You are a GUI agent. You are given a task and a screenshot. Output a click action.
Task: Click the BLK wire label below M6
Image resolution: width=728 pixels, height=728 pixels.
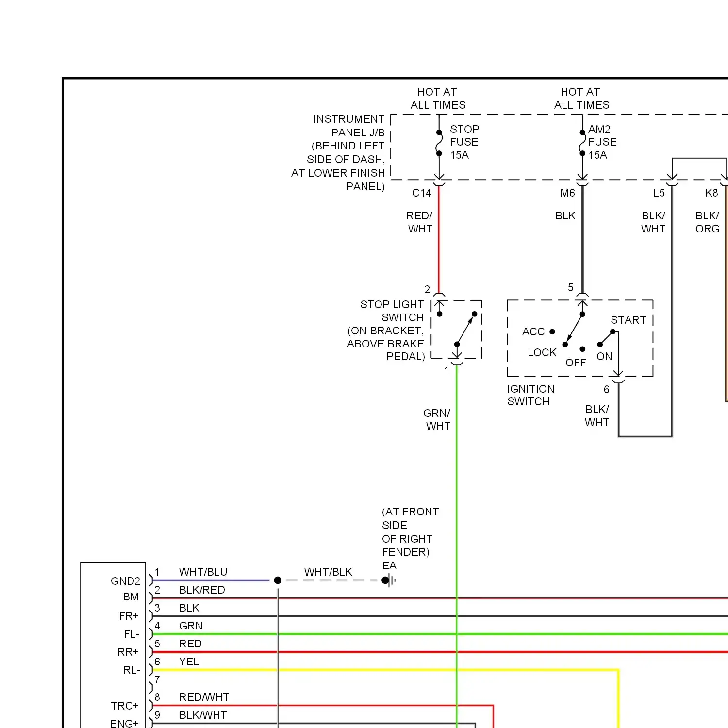pos(565,216)
